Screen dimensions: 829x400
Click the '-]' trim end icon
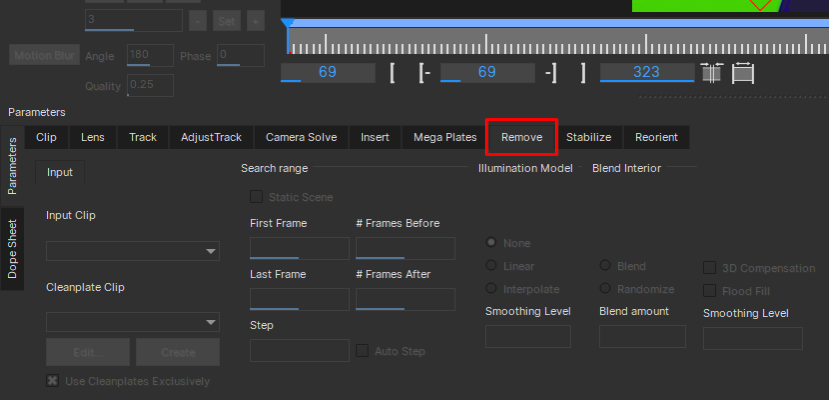click(550, 73)
